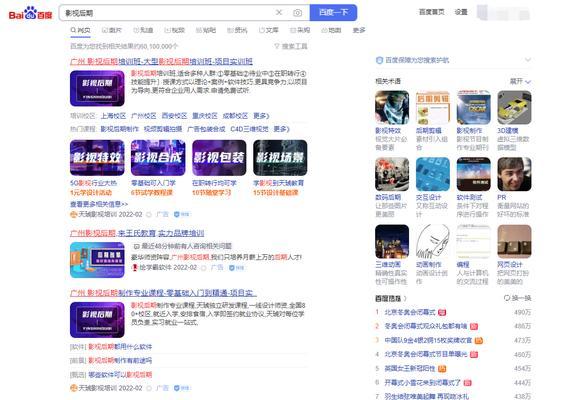The height and width of the screenshot is (400, 568).
Task: Open the 影视后期制作 course link
Action: coord(120,129)
